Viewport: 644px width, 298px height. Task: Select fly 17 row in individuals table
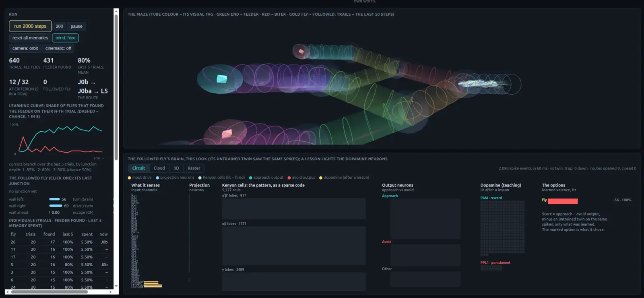pos(59,257)
